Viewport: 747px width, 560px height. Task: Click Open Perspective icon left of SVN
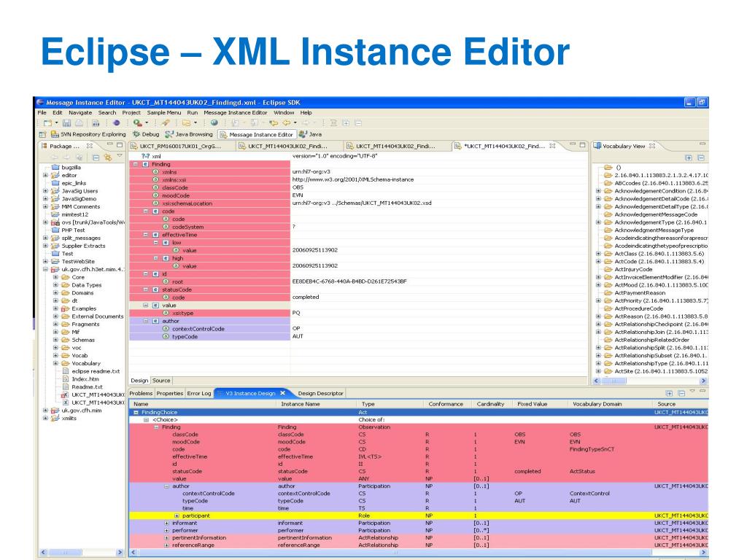point(42,134)
